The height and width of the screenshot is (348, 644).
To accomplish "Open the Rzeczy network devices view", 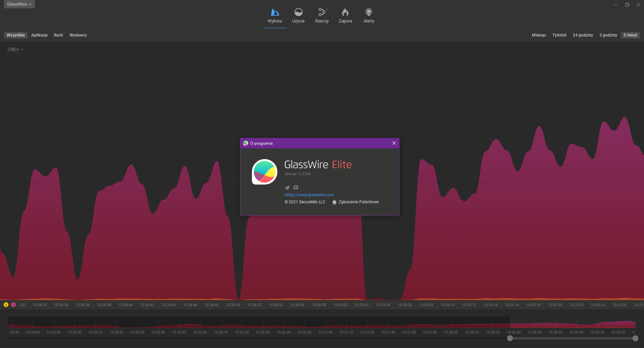I will coord(322,16).
